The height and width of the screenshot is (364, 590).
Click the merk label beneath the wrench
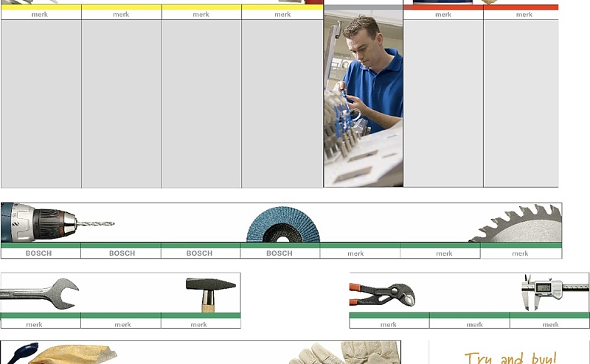pyautogui.click(x=34, y=324)
